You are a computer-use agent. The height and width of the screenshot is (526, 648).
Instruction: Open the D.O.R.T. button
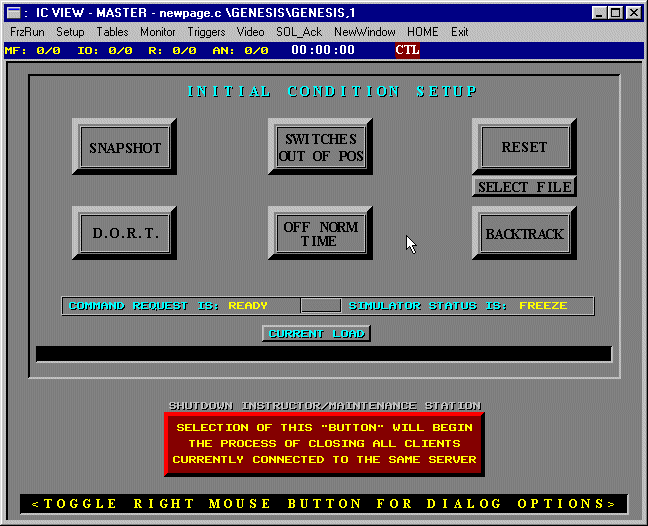tap(124, 233)
